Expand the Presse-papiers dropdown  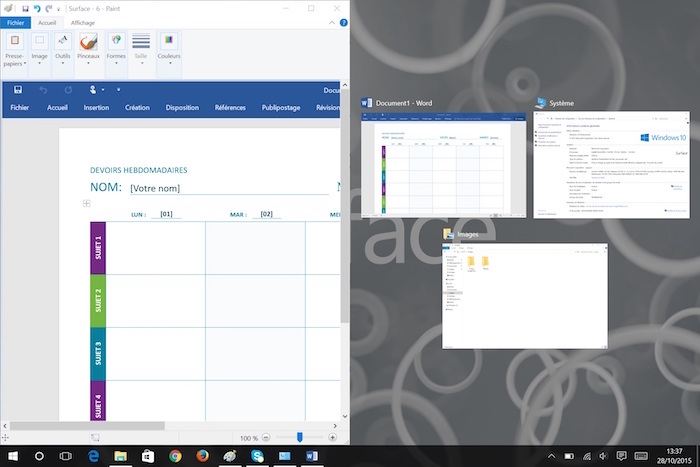pos(14,62)
